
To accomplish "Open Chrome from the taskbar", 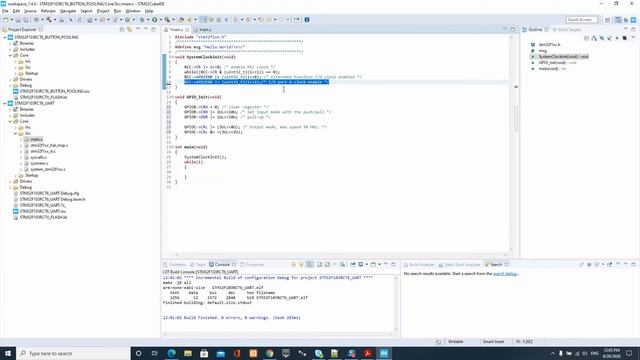I will (x=269, y=353).
